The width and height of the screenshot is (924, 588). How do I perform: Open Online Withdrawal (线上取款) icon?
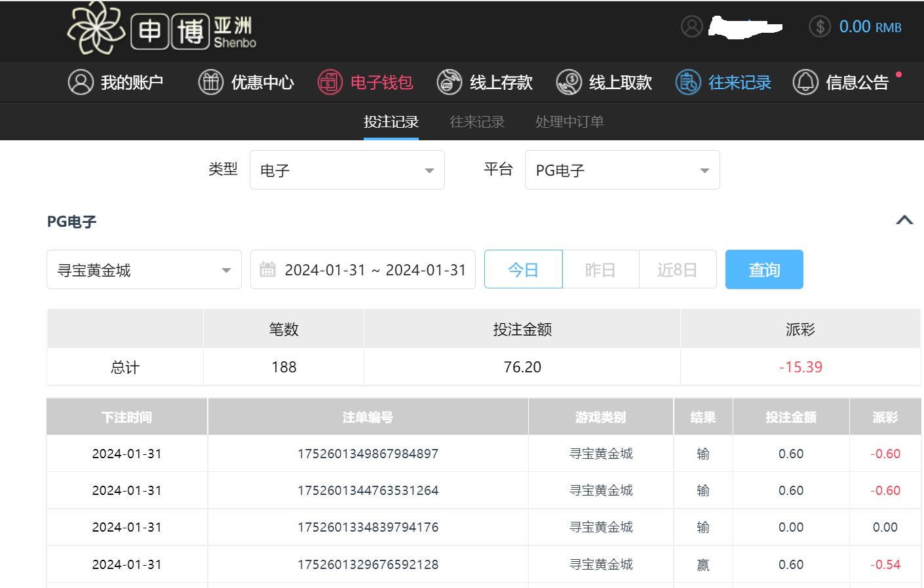click(569, 82)
